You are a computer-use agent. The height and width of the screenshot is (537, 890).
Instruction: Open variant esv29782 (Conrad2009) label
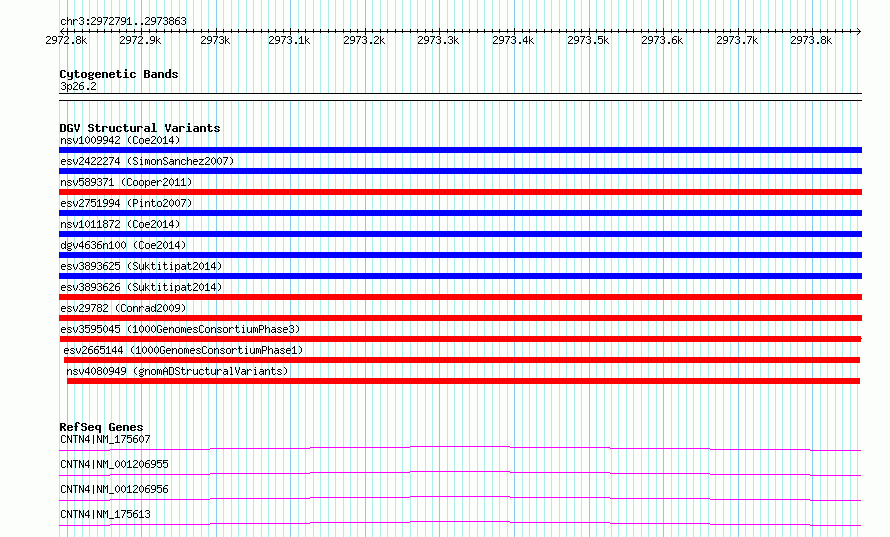coord(123,308)
